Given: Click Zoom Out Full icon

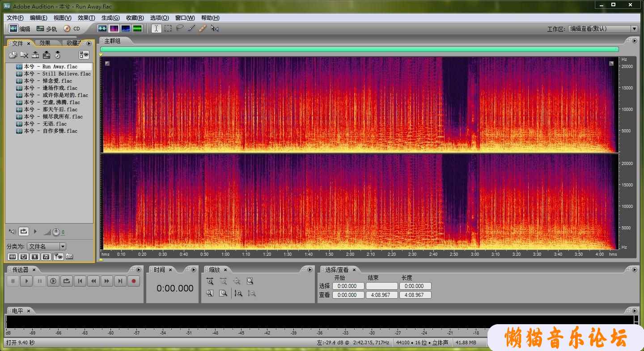Looking at the screenshot, I should click(237, 281).
